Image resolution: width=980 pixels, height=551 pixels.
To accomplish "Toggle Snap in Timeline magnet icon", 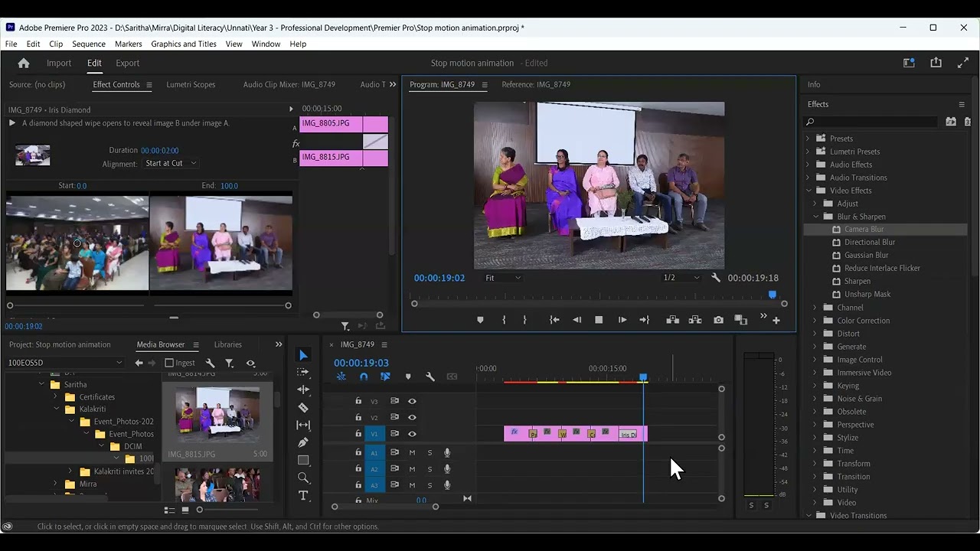I will click(x=364, y=377).
